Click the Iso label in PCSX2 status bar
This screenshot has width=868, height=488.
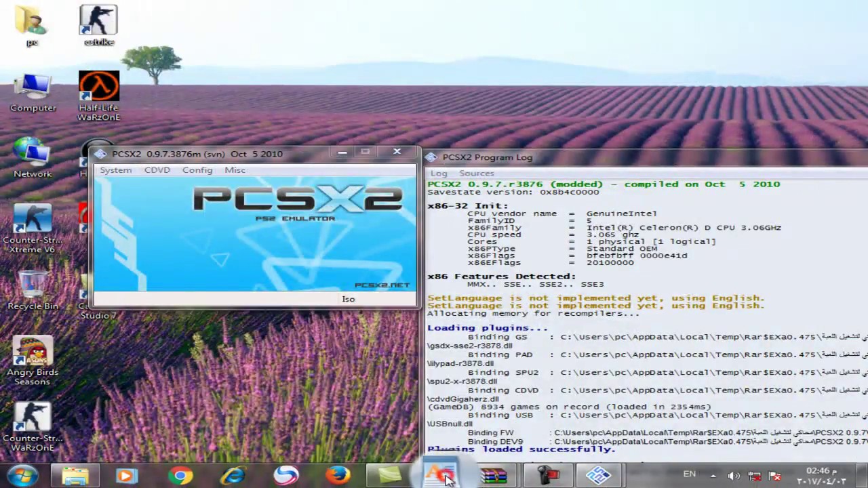[x=349, y=299]
